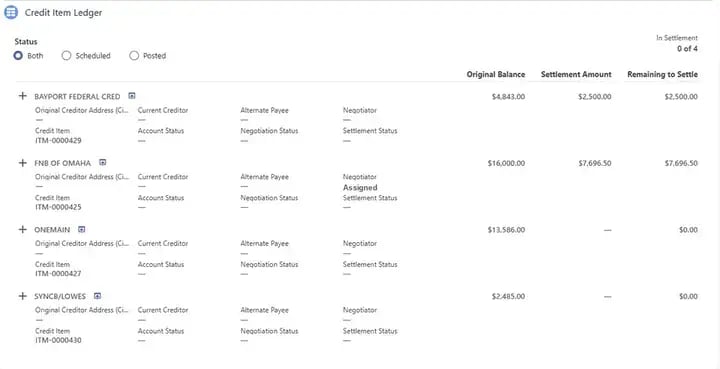Click the $7,696.50 remaining to settle value

[x=681, y=163]
